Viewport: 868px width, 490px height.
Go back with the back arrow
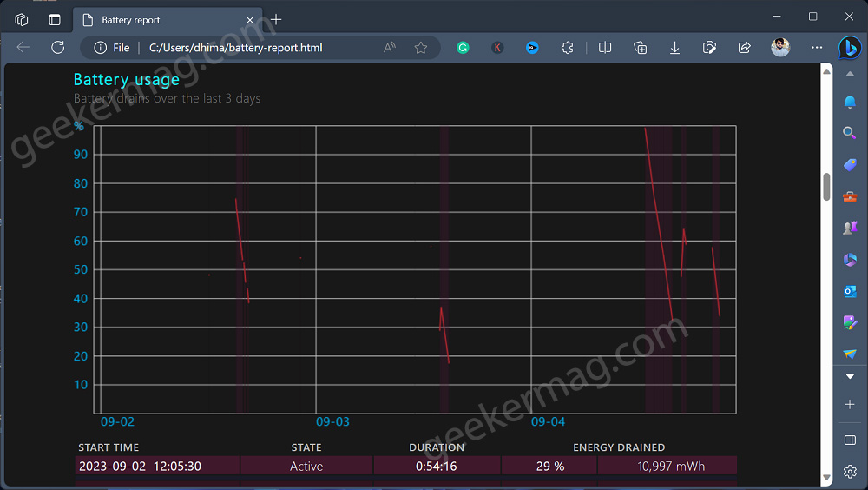point(23,48)
